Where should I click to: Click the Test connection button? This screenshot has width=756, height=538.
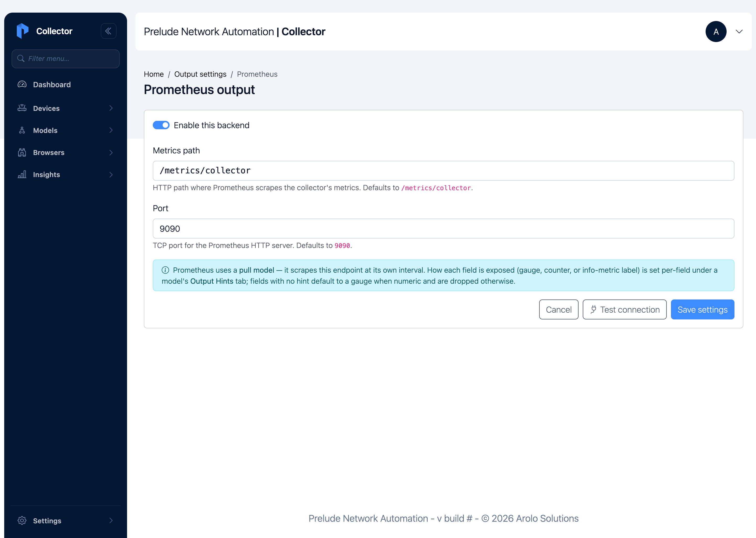pos(624,309)
